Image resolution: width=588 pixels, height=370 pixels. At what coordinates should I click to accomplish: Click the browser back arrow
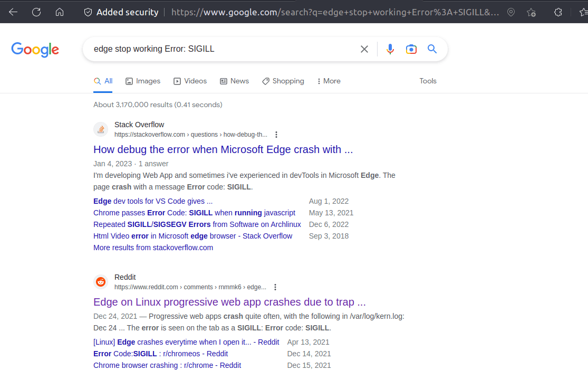coord(13,12)
